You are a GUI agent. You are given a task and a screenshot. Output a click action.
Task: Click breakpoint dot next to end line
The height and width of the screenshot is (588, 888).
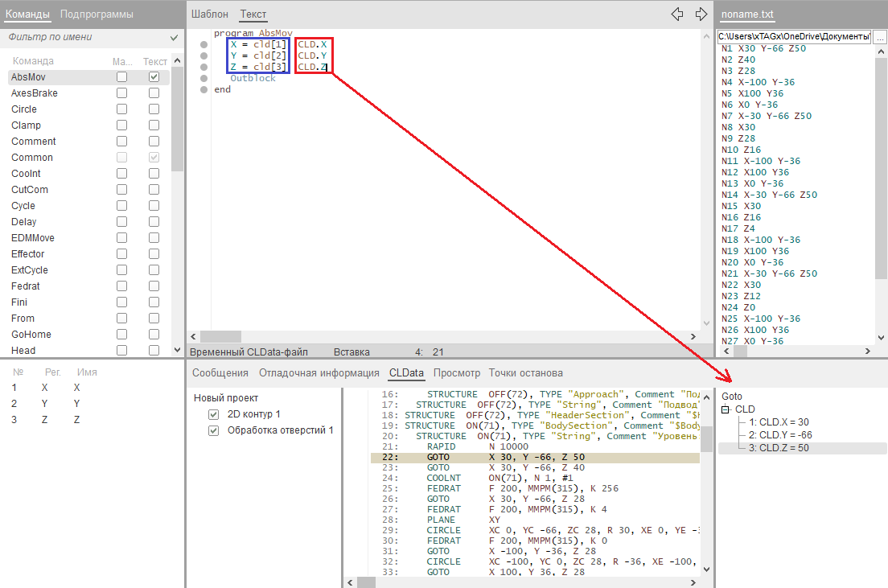(x=204, y=90)
